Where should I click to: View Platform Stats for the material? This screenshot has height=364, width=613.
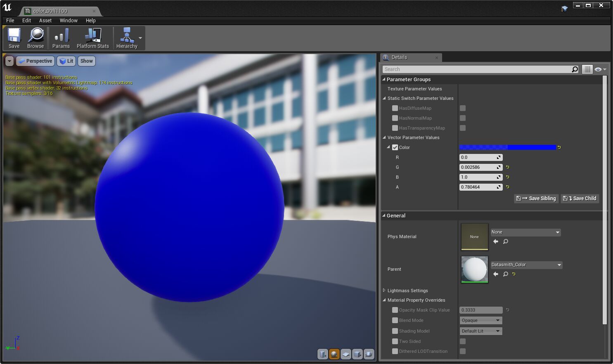92,38
